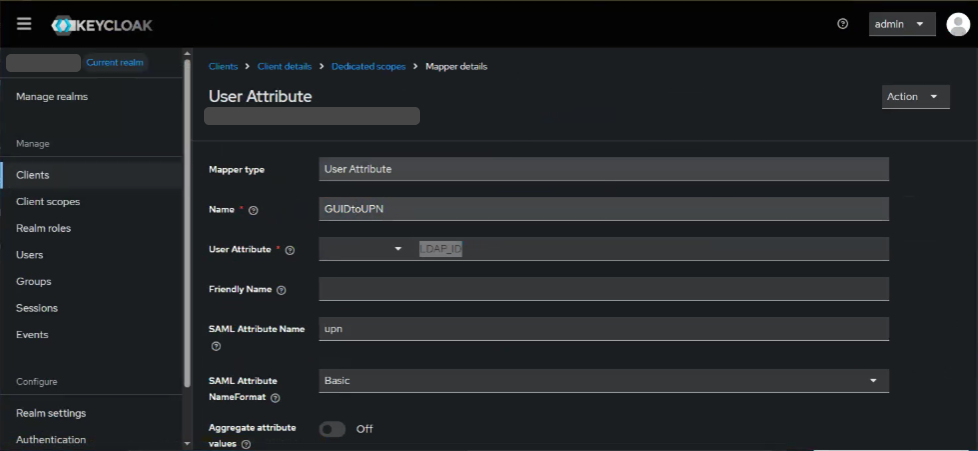Show help for Friendly Name field
This screenshot has height=451, width=978.
point(281,290)
